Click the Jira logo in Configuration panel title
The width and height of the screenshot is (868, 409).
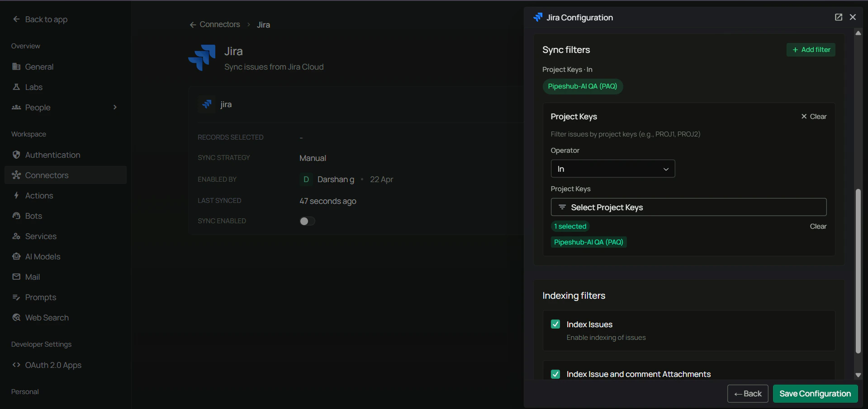tap(538, 17)
